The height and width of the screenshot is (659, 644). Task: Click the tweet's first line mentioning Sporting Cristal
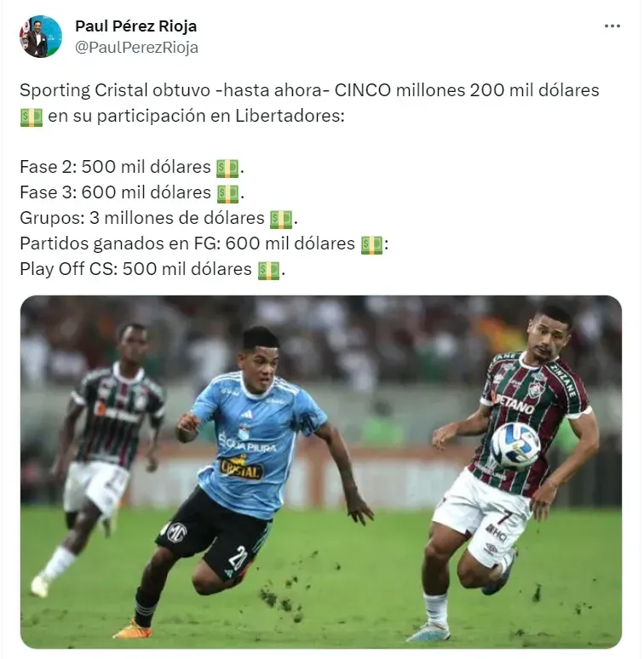pyautogui.click(x=309, y=90)
